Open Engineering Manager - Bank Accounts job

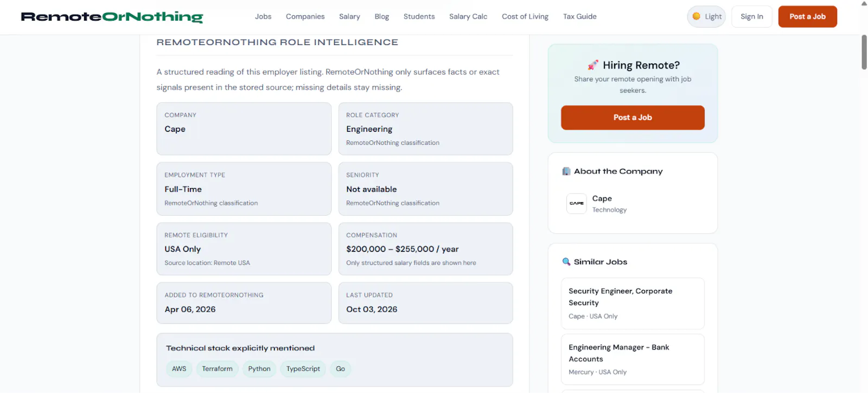[633, 359]
